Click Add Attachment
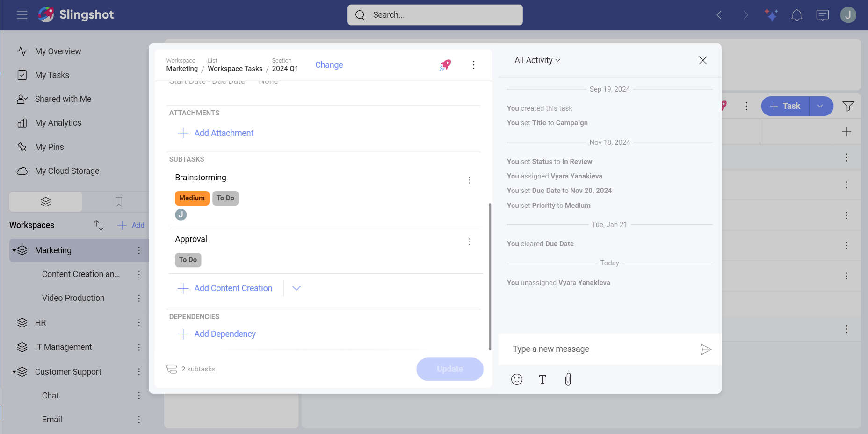The image size is (868, 434). click(216, 133)
